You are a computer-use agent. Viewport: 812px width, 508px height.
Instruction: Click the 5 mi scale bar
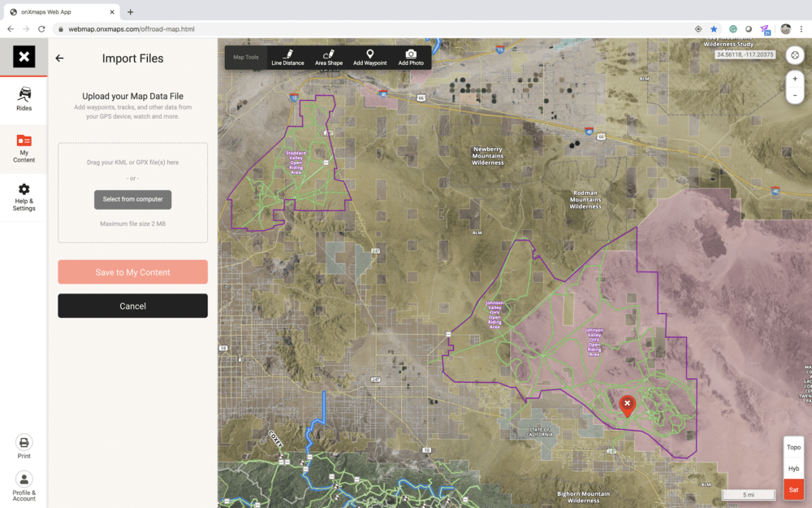(x=749, y=494)
